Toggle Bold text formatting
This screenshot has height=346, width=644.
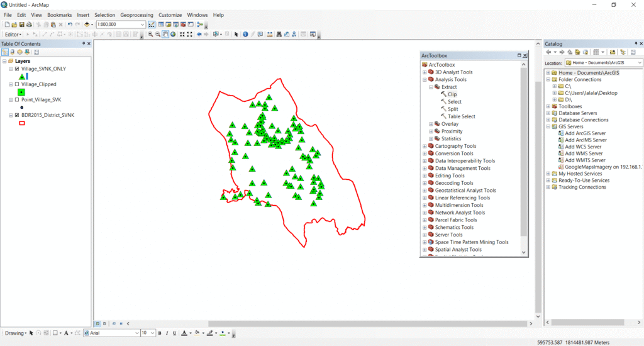point(160,333)
